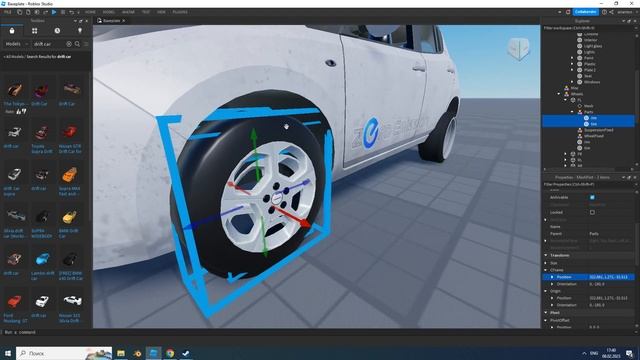Collapse the Parts folder in Explorer

click(x=572, y=112)
